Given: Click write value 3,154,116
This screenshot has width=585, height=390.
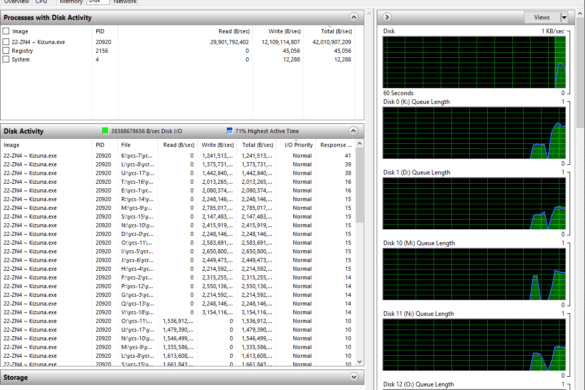Looking at the screenshot, I should point(218,312).
